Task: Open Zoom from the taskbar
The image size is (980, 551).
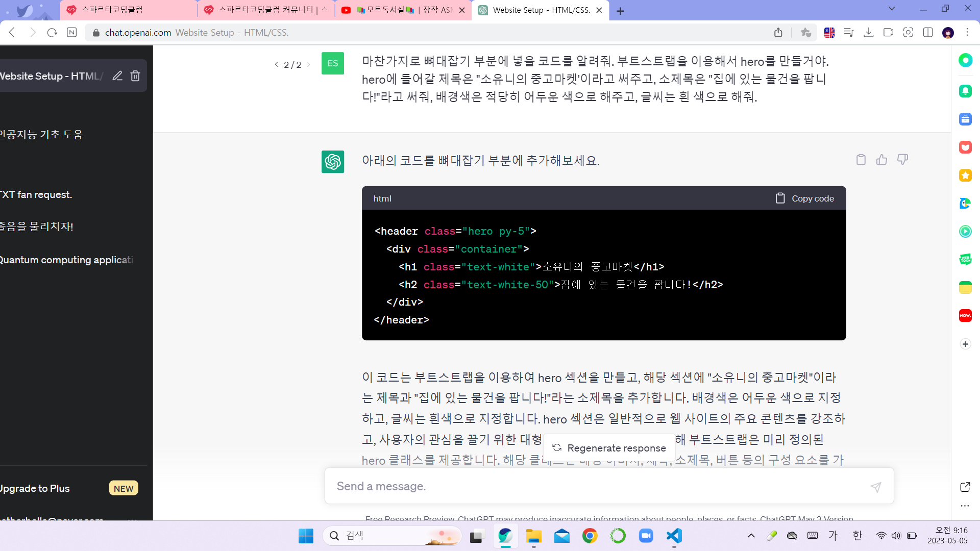Action: click(x=646, y=536)
